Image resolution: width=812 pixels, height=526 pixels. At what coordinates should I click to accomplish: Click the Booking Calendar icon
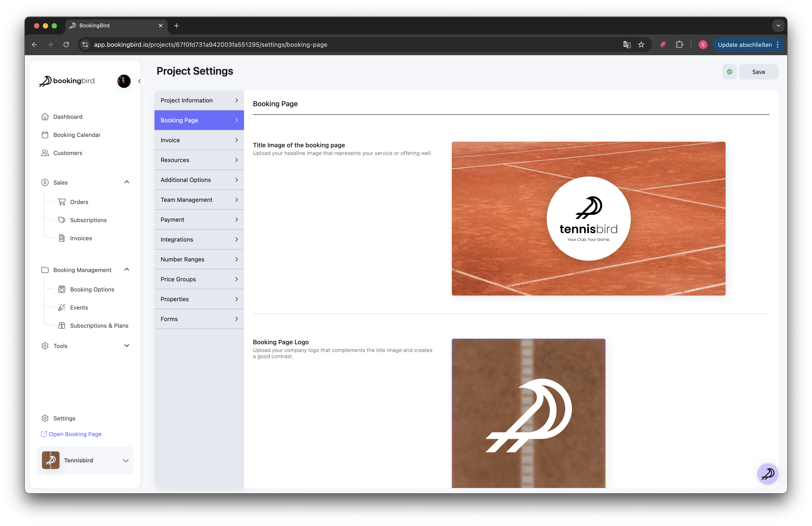point(45,135)
